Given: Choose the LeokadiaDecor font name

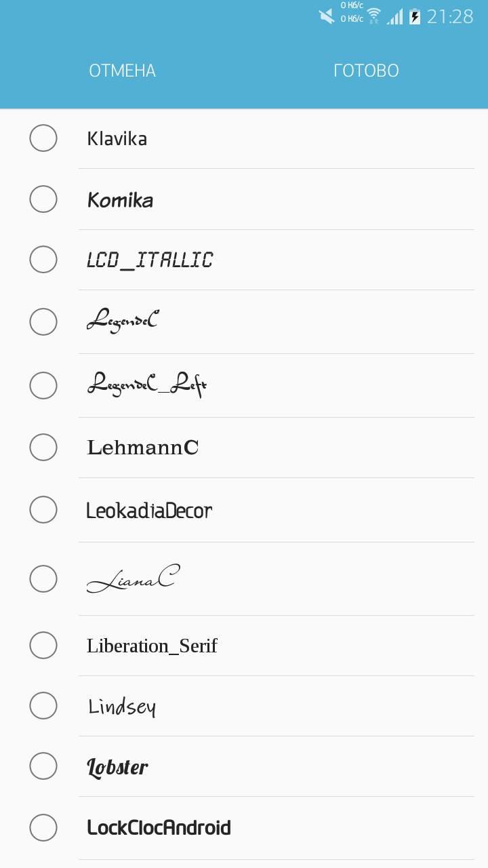Looking at the screenshot, I should click(149, 511).
